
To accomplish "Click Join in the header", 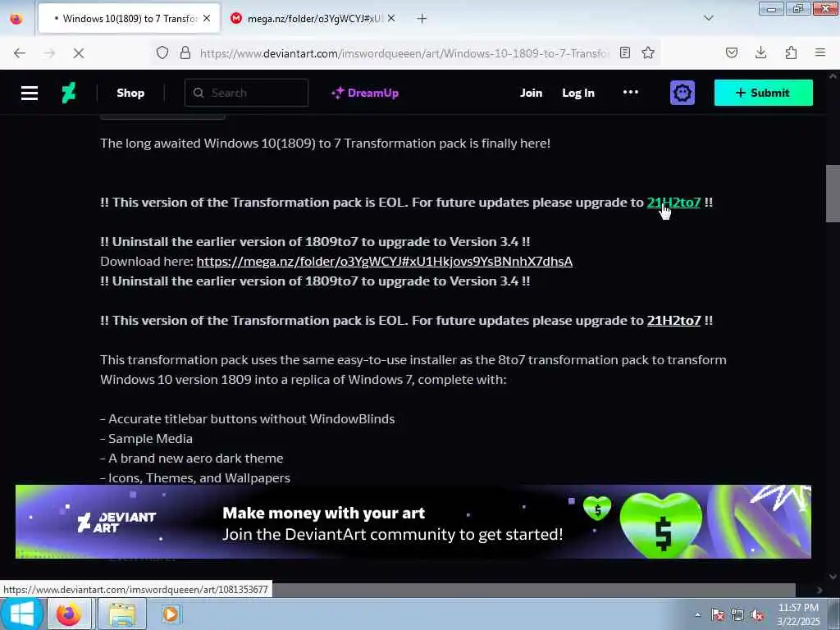I will pos(531,93).
